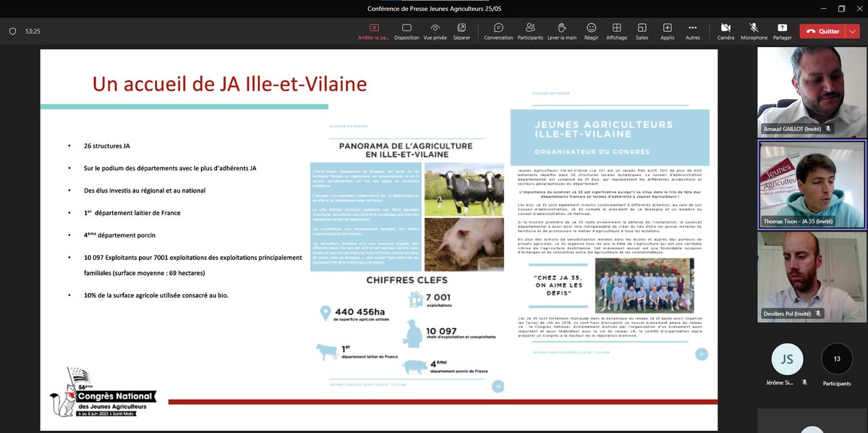Change the meeting view with Affichage

click(617, 31)
